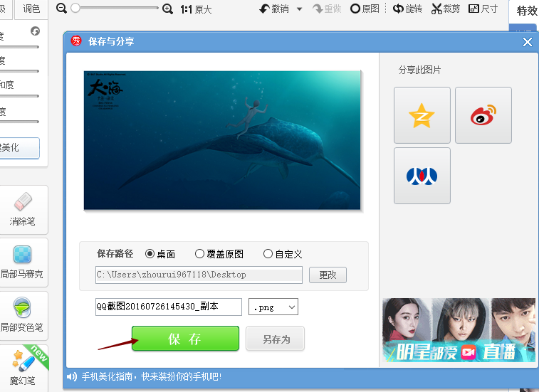Select the 局部变色笔 color change tool
This screenshot has width=539, height=392.
coord(22,315)
